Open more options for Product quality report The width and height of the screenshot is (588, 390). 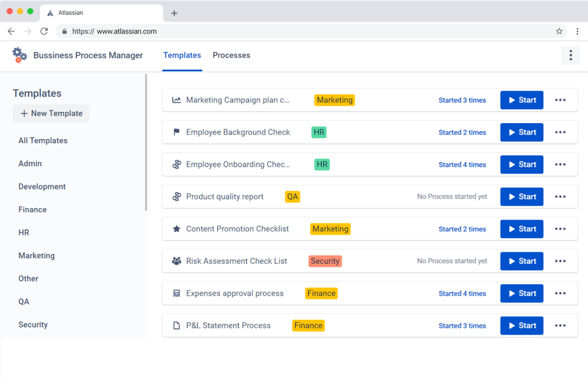click(x=560, y=197)
